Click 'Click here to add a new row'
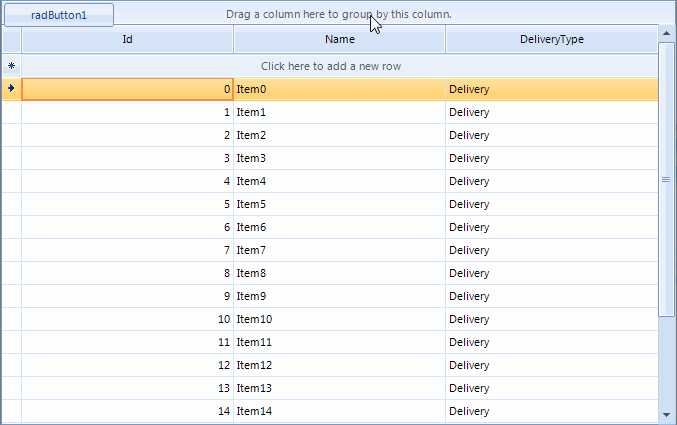The image size is (677, 425). pyautogui.click(x=339, y=66)
